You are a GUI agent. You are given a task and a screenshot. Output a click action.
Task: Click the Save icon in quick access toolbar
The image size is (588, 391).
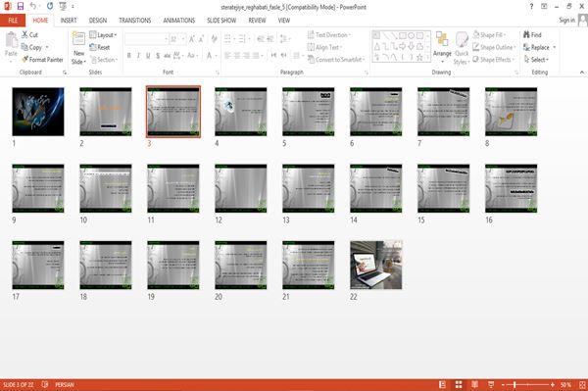[x=21, y=6]
